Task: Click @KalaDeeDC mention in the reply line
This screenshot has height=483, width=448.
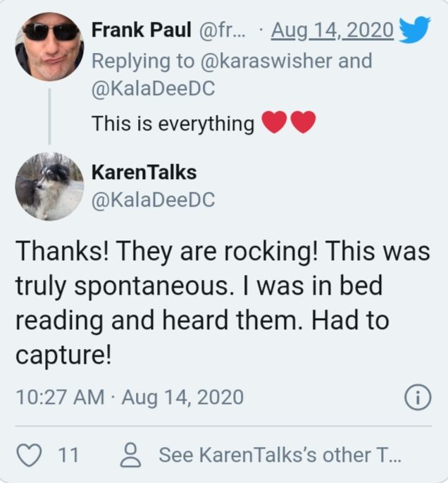Action: point(154,90)
